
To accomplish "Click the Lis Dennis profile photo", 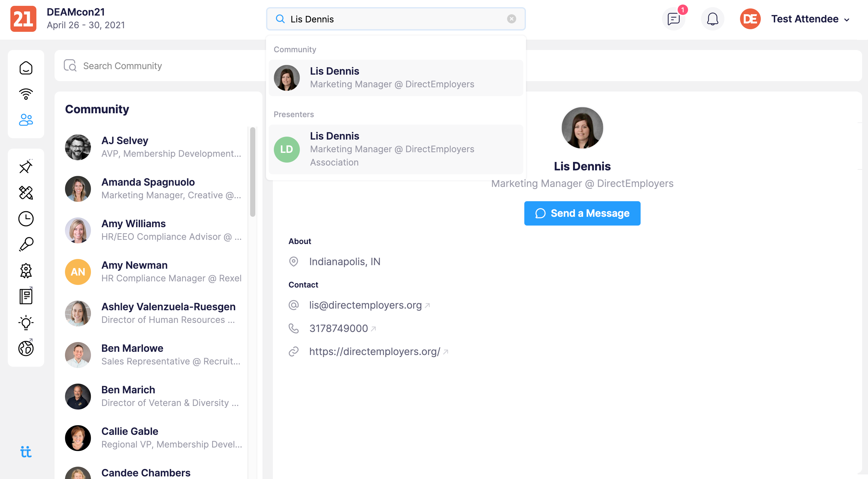I will (582, 128).
